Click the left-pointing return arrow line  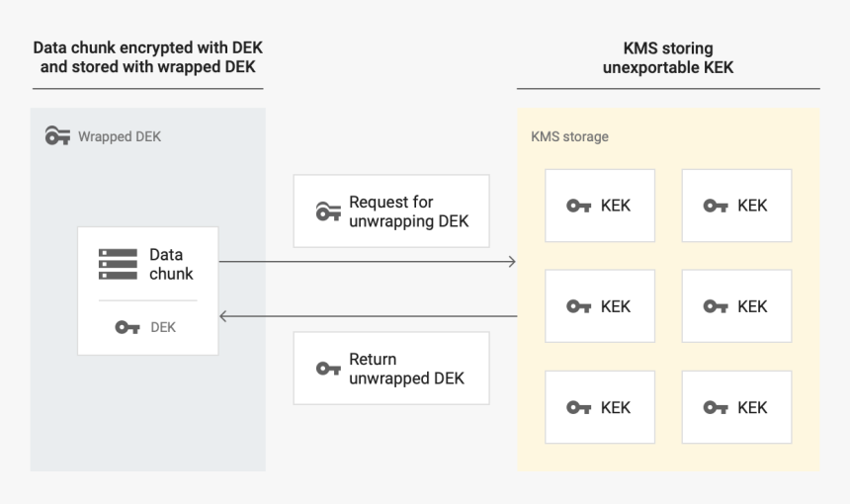[x=366, y=316]
